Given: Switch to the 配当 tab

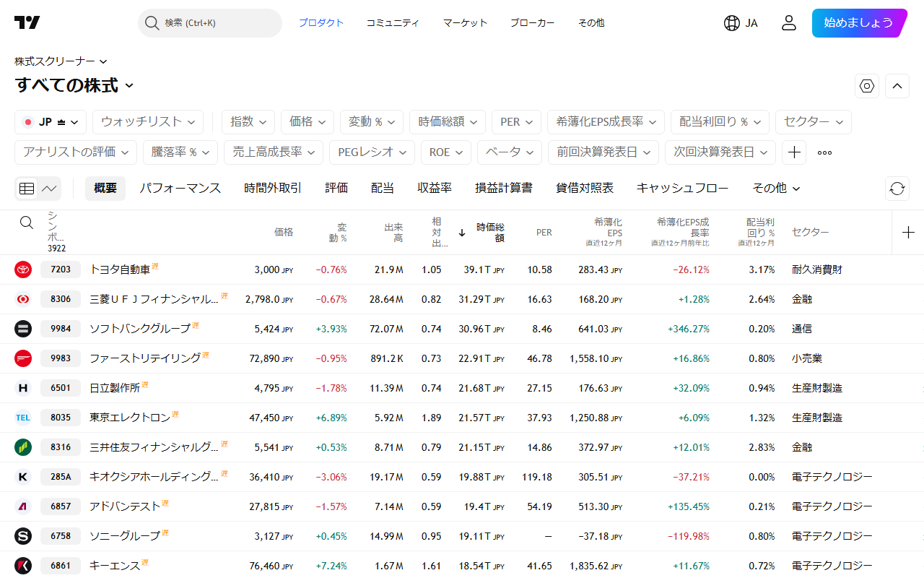Looking at the screenshot, I should 383,189.
